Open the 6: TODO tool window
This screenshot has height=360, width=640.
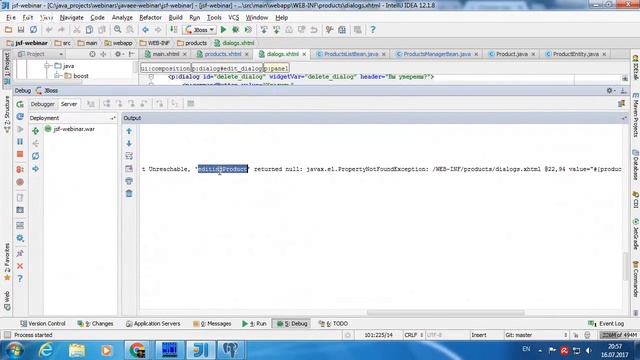tap(333, 324)
